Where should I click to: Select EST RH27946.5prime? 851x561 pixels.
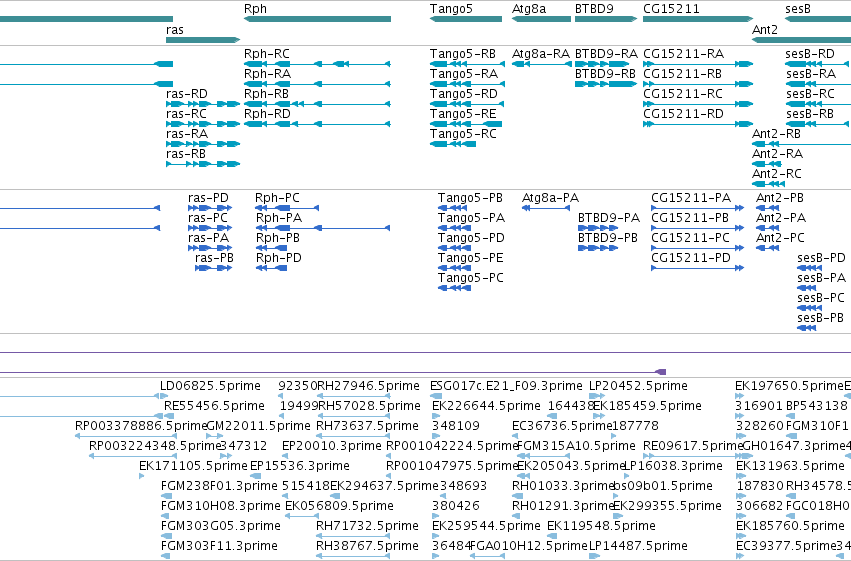(x=368, y=386)
